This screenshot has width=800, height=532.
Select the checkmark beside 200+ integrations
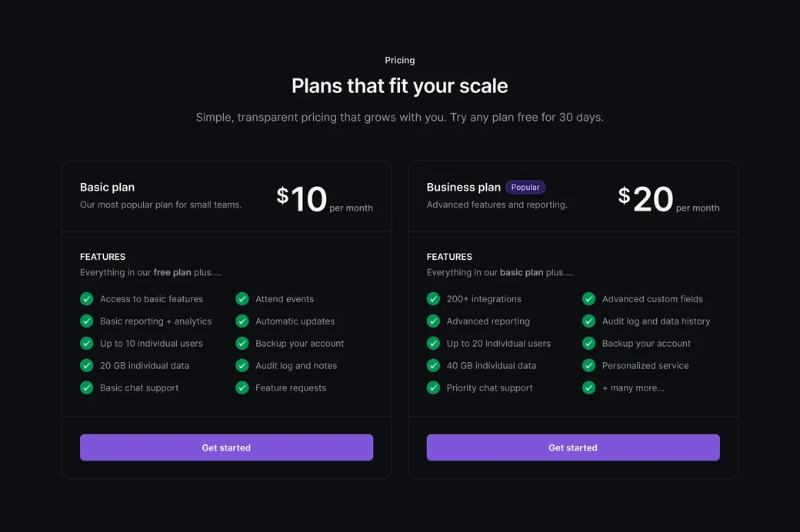pos(433,298)
